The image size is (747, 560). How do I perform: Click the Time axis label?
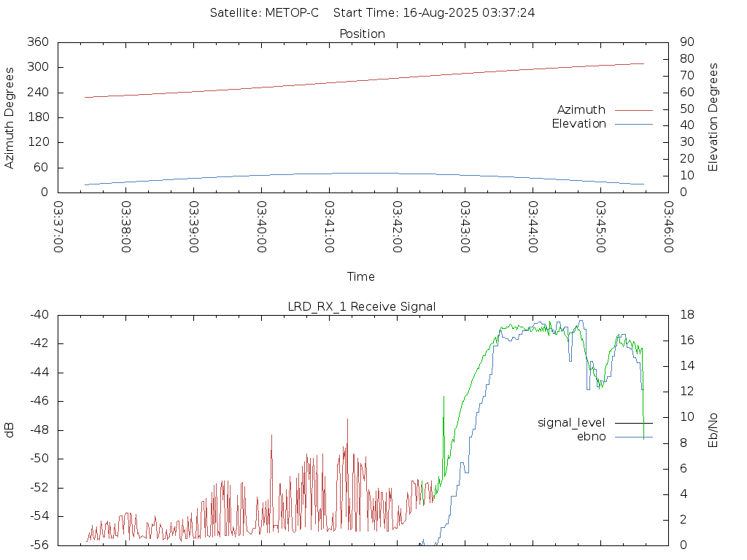tap(360, 276)
